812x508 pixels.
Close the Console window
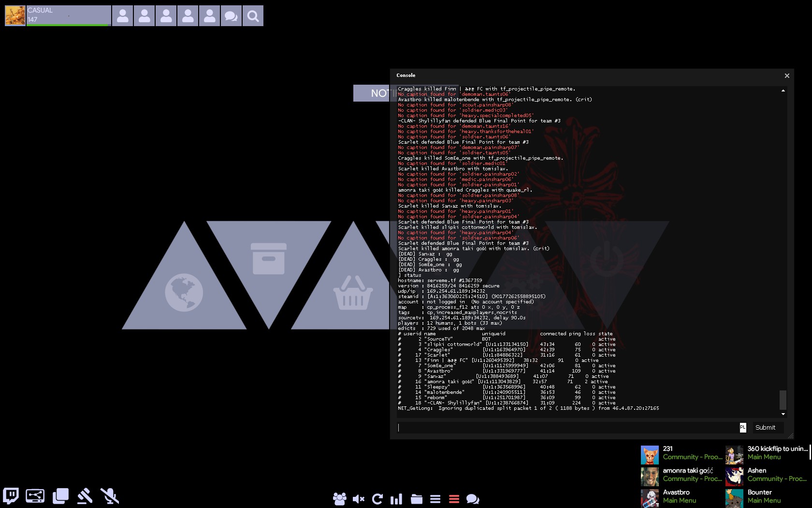[x=787, y=75]
